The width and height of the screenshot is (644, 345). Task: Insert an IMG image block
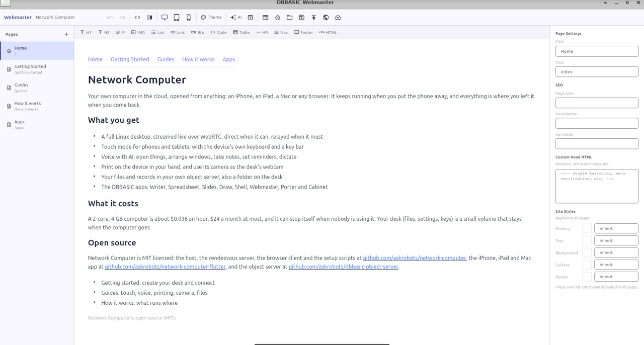tap(138, 32)
